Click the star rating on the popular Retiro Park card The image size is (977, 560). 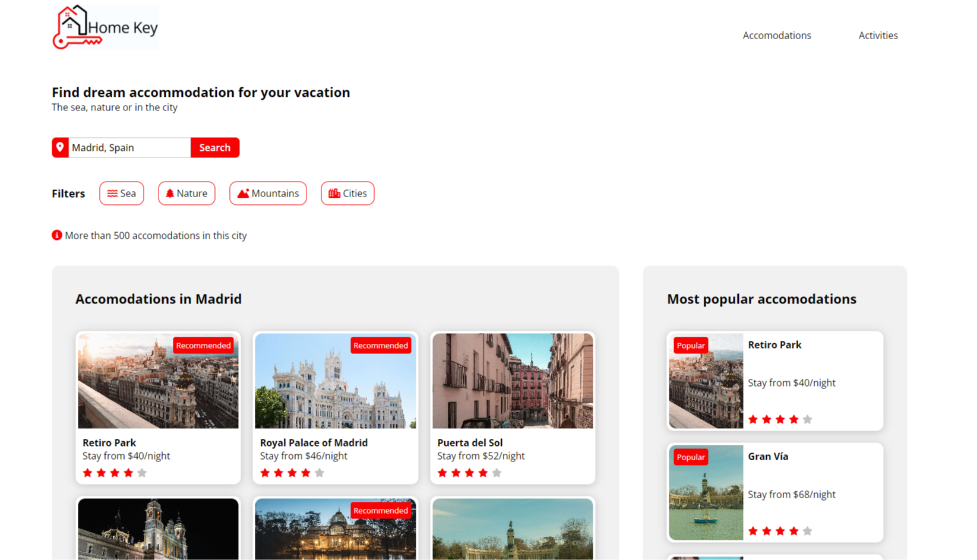[780, 419]
